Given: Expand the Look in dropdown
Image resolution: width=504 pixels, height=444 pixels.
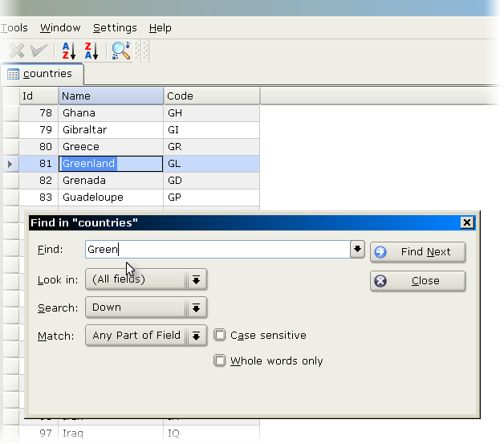Looking at the screenshot, I should click(x=196, y=279).
